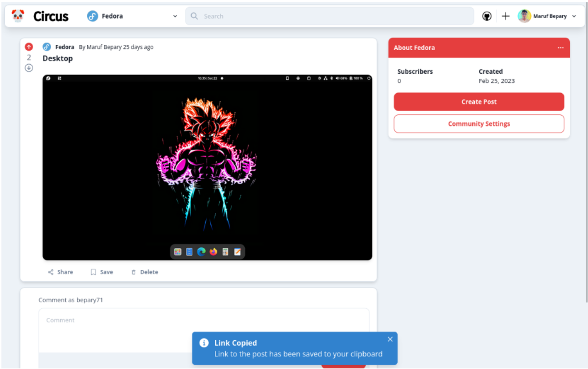Open the GitHub icon link
Image resolution: width=588 pixels, height=369 pixels.
tap(487, 16)
